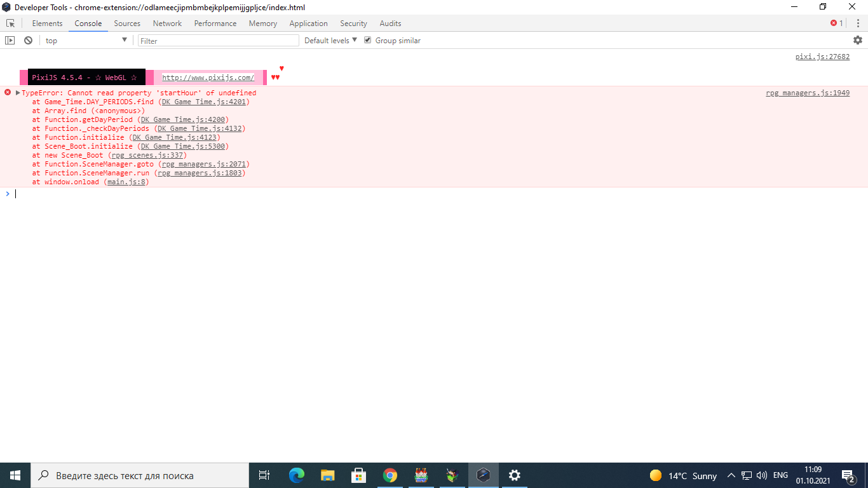Open rpg_managers.js:2071 link

(x=204, y=164)
